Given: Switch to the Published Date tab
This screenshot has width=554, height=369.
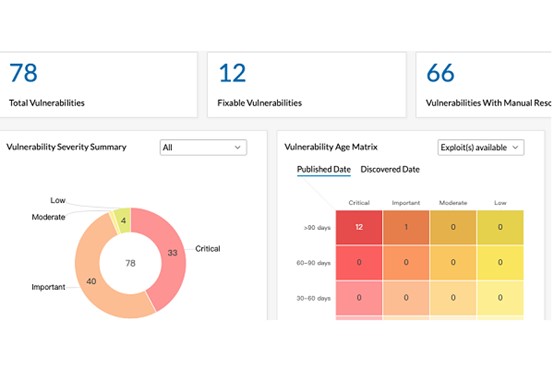Looking at the screenshot, I should coord(324,169).
